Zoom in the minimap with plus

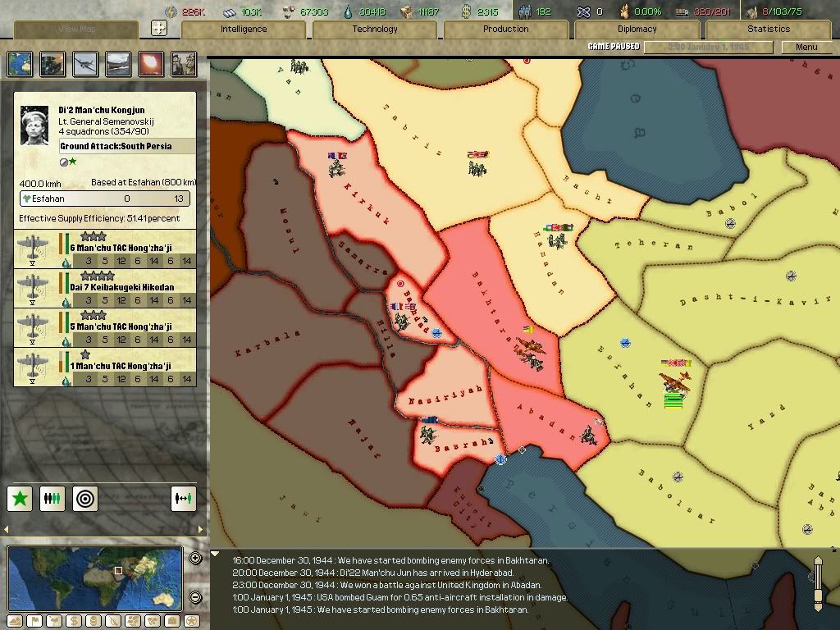pyautogui.click(x=195, y=558)
